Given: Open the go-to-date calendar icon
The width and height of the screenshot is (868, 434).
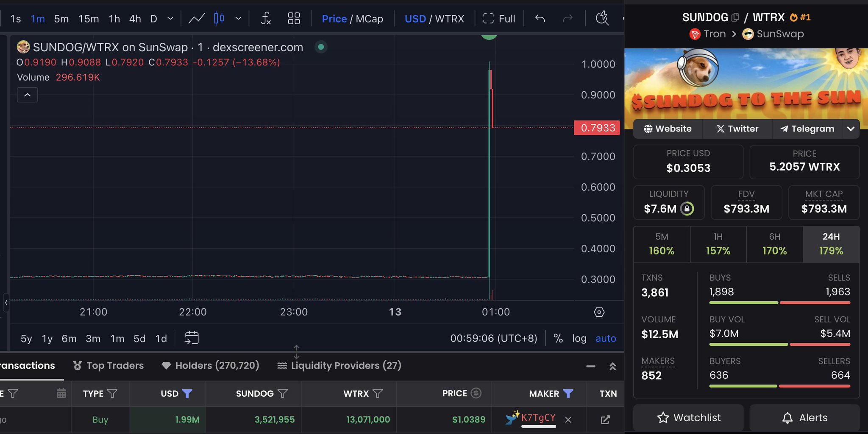Looking at the screenshot, I should point(192,338).
